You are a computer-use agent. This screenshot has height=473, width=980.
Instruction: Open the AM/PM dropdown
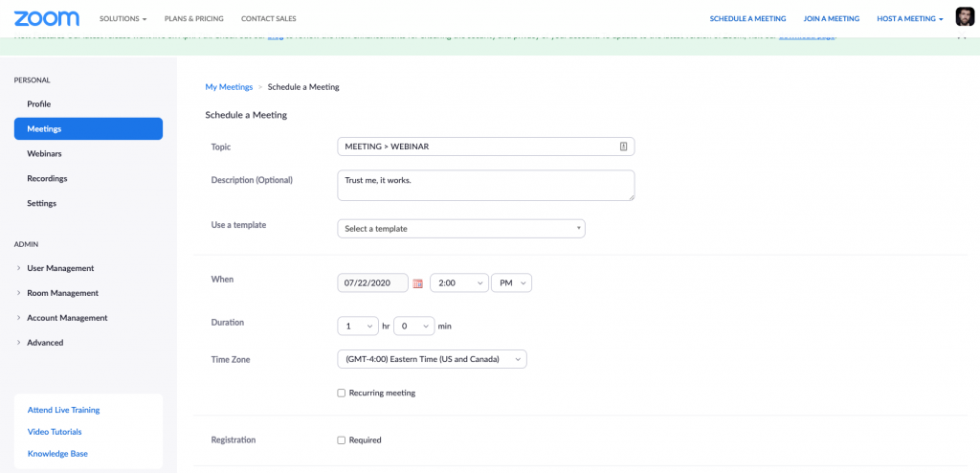click(512, 282)
